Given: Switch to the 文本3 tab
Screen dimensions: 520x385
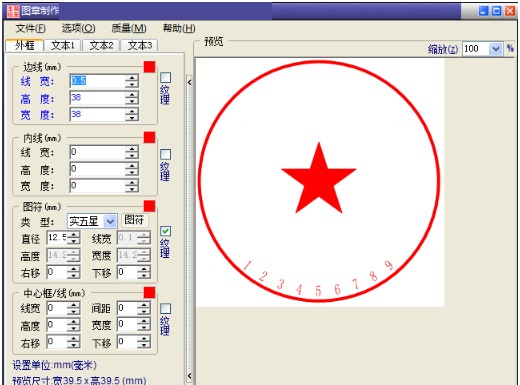Looking at the screenshot, I should click(140, 45).
